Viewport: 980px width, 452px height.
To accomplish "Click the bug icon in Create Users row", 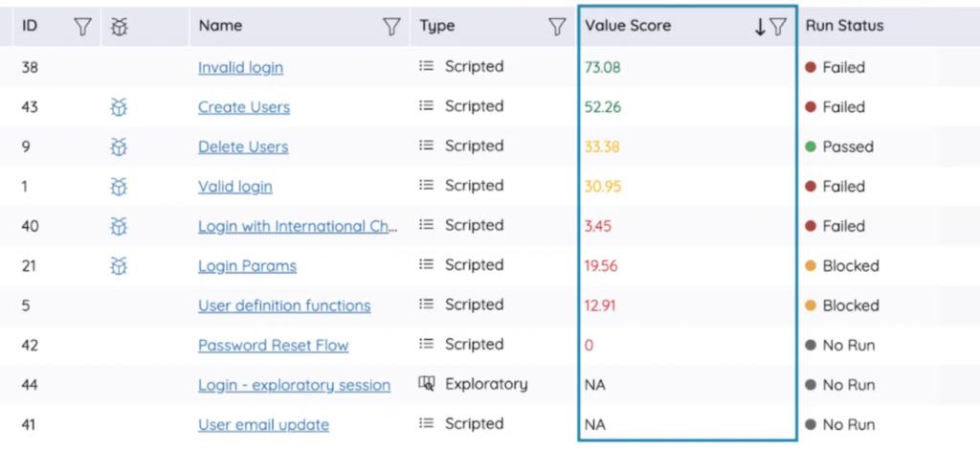I will pos(118,107).
